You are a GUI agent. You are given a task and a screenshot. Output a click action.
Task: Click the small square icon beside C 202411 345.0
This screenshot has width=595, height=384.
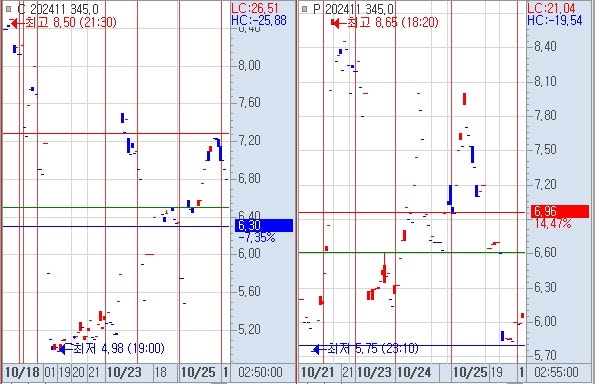[x=8, y=9]
